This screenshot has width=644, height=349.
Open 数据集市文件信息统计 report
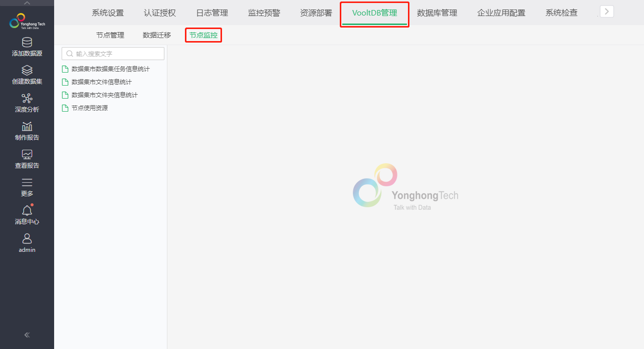(x=101, y=82)
